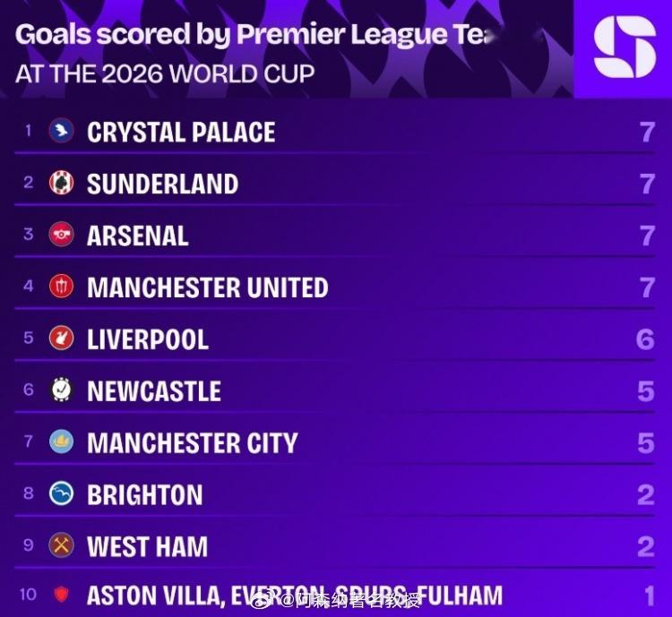The height and width of the screenshot is (617, 672).
Task: Click the Crystal Palace club crest
Action: coord(61,130)
